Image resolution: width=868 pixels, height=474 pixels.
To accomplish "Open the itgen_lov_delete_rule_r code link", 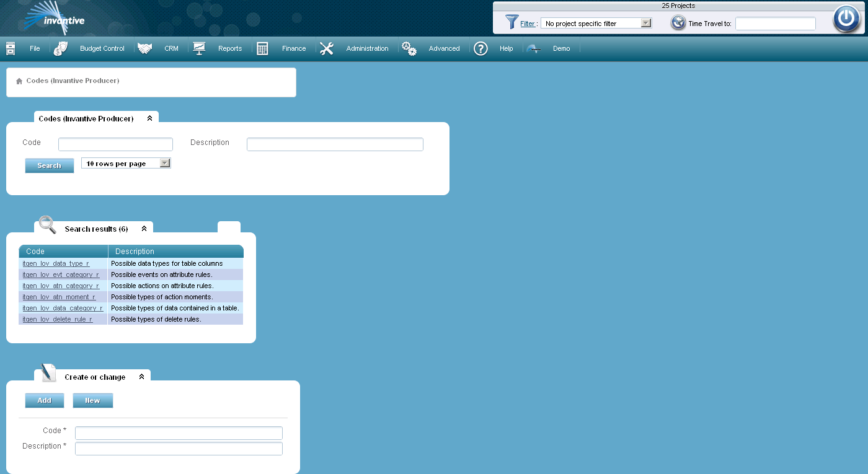I will pos(56,319).
